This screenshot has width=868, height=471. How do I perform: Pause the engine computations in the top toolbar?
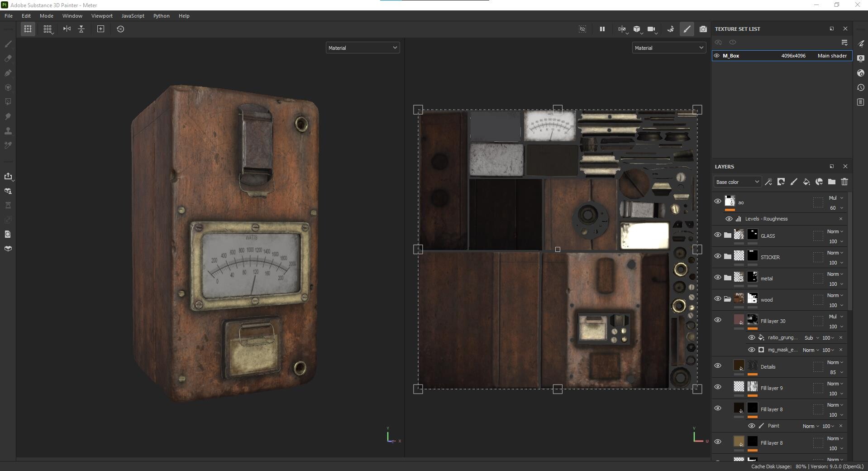[602, 29]
